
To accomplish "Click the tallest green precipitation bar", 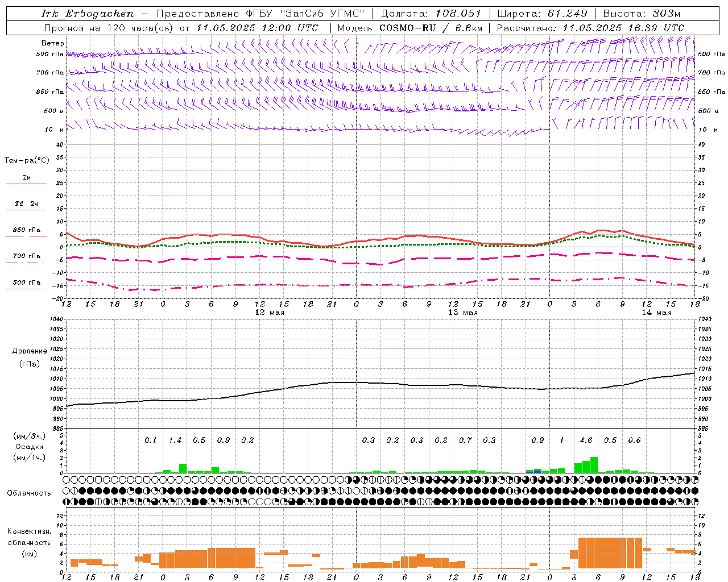I will (594, 465).
